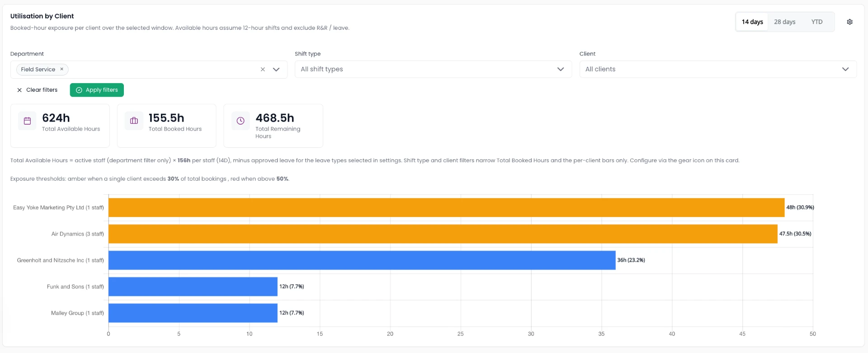Click the Department field label
This screenshot has height=353, width=868.
point(27,54)
